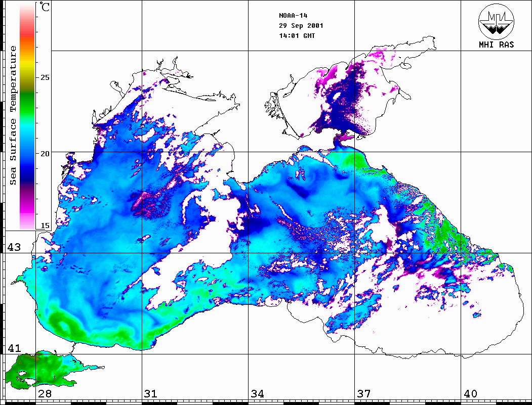
Task: Click the longitude label 34
Action: point(257,393)
